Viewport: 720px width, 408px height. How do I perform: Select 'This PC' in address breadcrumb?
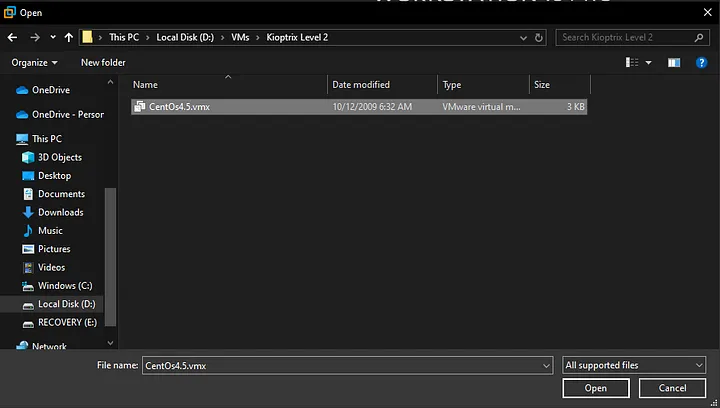click(124, 37)
